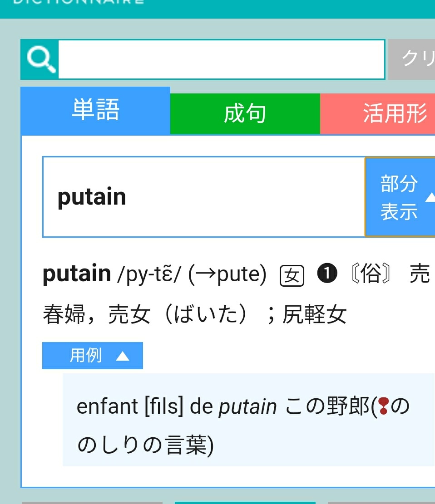This screenshot has height=504, width=435.
Task: Click the DICTIONNAIRE header title
Action: coord(77,2)
